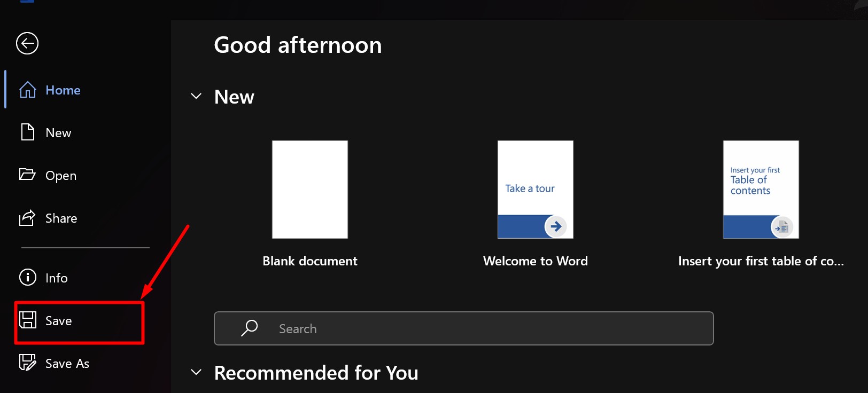Click the Blank document caption

[310, 261]
